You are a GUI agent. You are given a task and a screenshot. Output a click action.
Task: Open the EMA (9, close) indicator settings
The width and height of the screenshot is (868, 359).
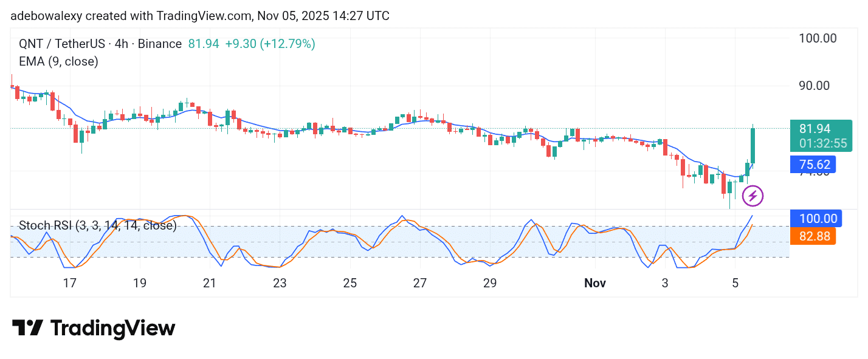pos(58,61)
